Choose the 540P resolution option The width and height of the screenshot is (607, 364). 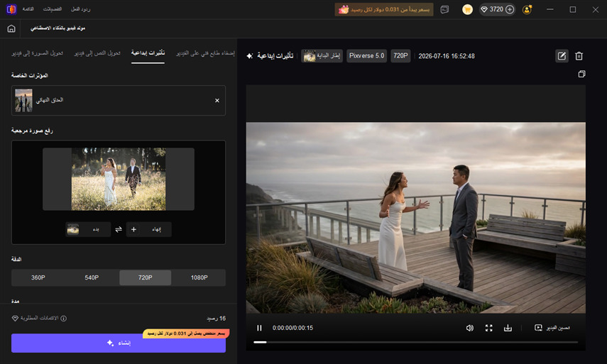pyautogui.click(x=92, y=277)
